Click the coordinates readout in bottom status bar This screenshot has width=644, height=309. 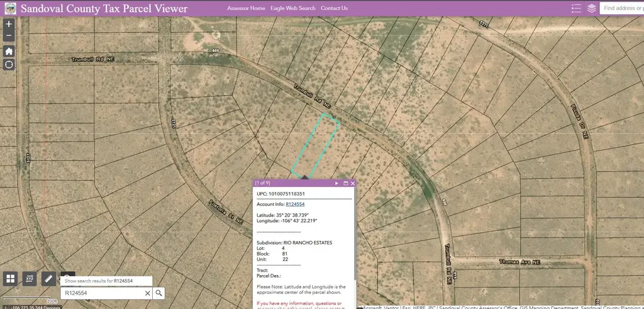click(36, 307)
